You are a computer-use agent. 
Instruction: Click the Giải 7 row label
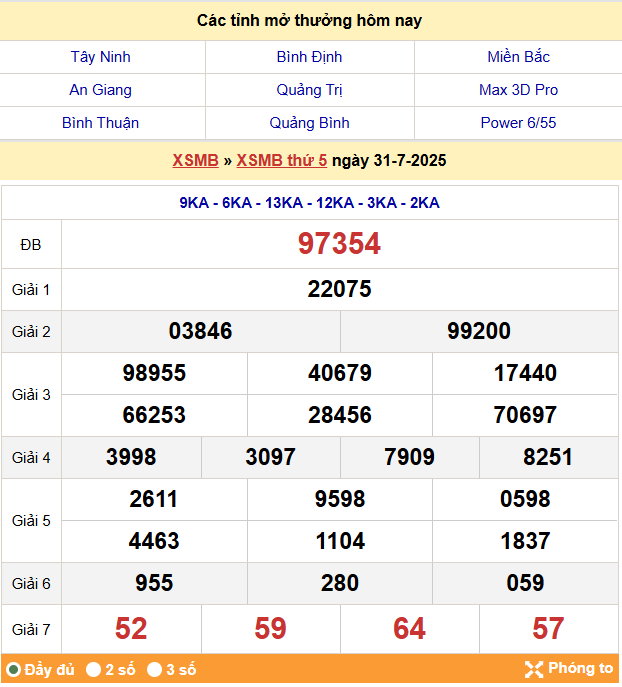pyautogui.click(x=31, y=630)
